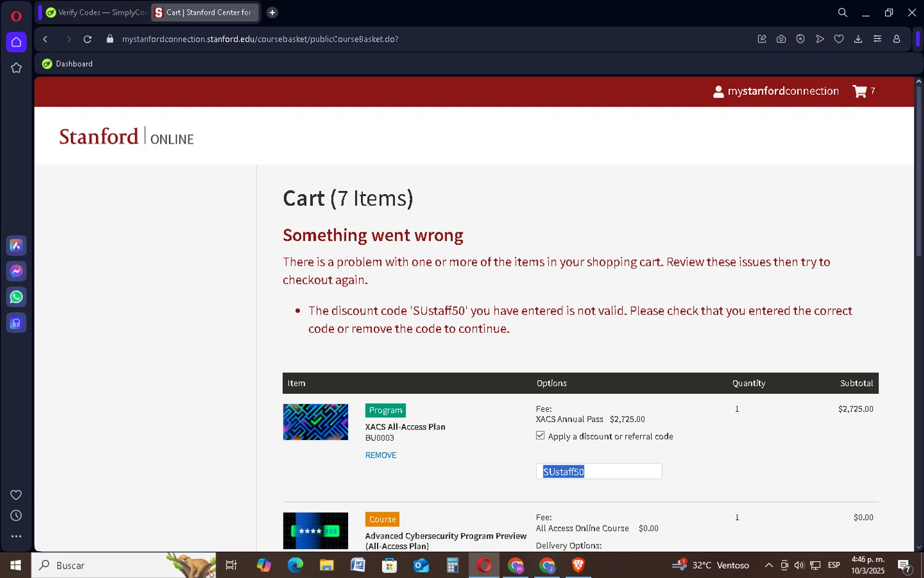The height and width of the screenshot is (578, 924).
Task: Open Advanced Cybersecurity Program Preview course
Action: [446, 541]
